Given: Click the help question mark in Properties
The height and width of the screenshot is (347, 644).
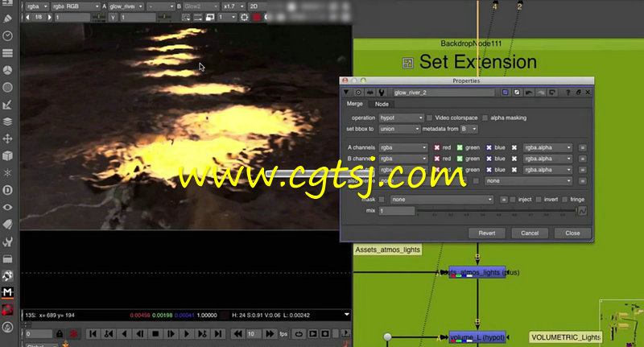Looking at the screenshot, I should tap(568, 93).
